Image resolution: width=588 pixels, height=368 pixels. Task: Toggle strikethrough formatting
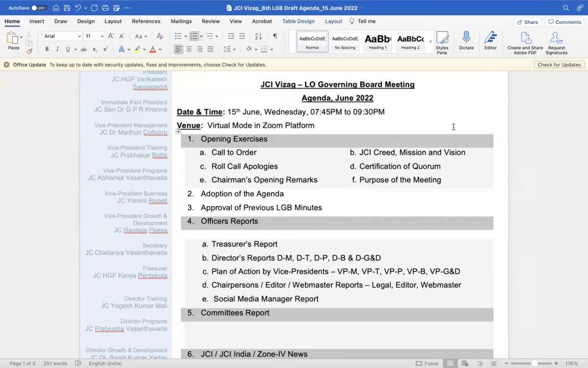(x=84, y=49)
